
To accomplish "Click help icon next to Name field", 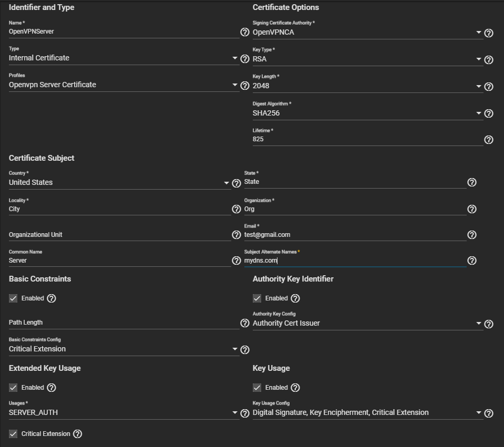I will point(244,32).
